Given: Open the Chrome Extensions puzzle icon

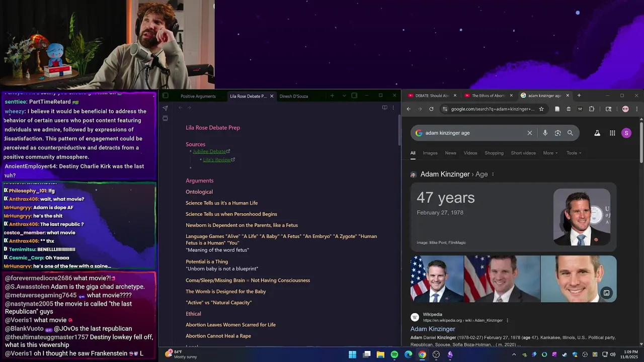Looking at the screenshot, I should 592,109.
